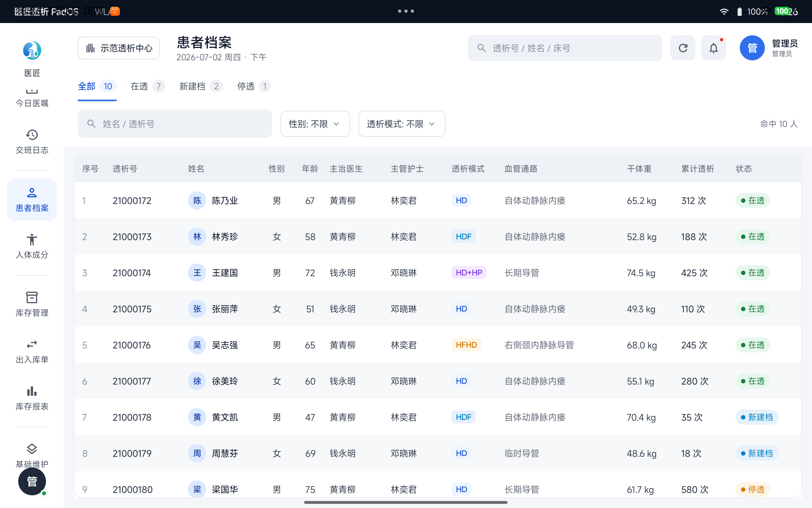Click the 管理员 account name

tap(785, 43)
